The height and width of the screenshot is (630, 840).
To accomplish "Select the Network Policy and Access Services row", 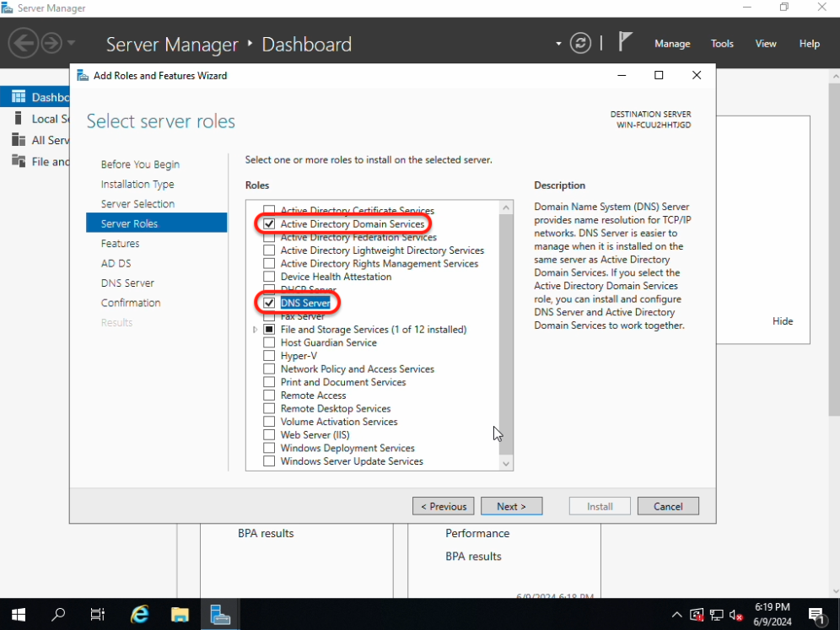I will click(x=358, y=369).
